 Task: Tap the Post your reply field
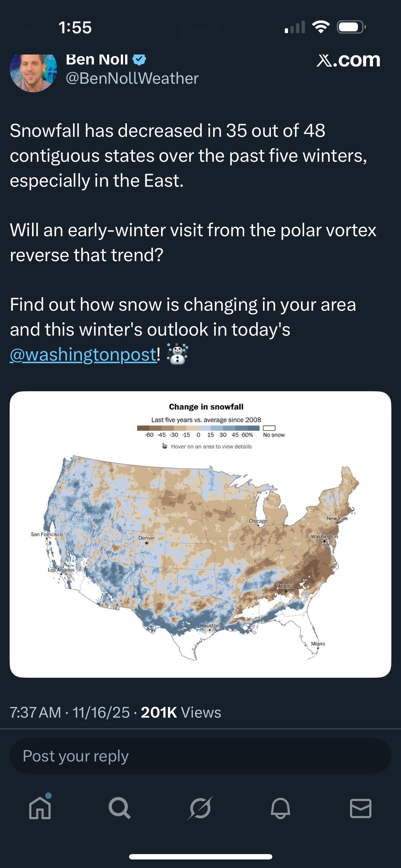coord(200,756)
